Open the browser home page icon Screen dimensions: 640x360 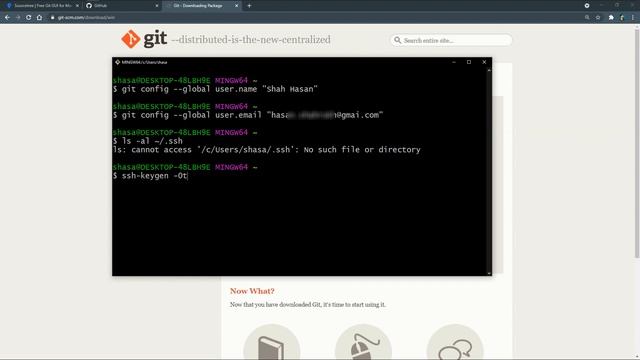tap(39, 18)
